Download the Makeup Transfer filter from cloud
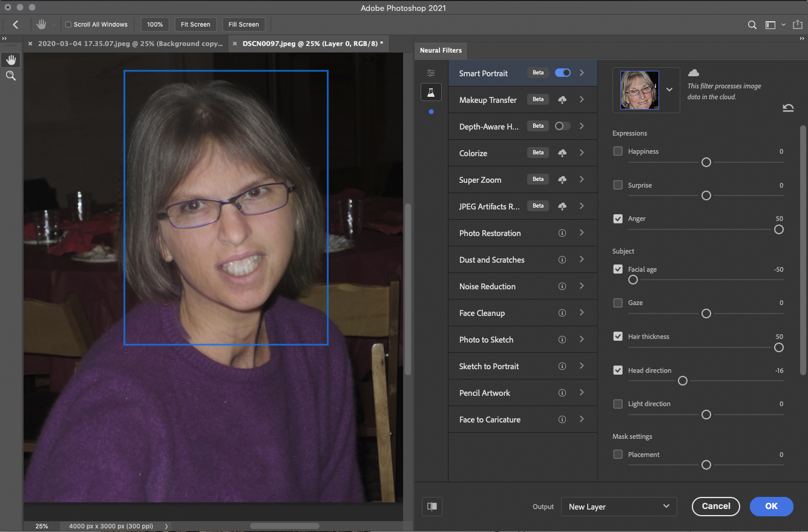 click(562, 100)
